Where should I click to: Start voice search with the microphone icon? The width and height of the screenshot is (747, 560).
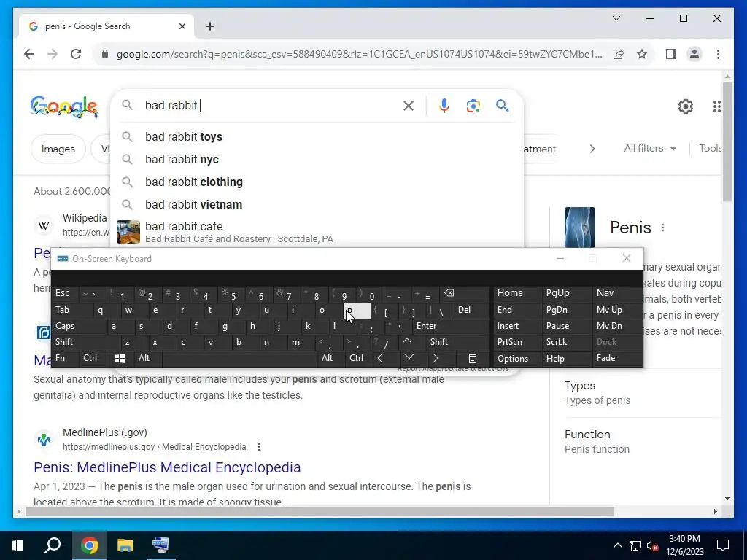tap(444, 105)
